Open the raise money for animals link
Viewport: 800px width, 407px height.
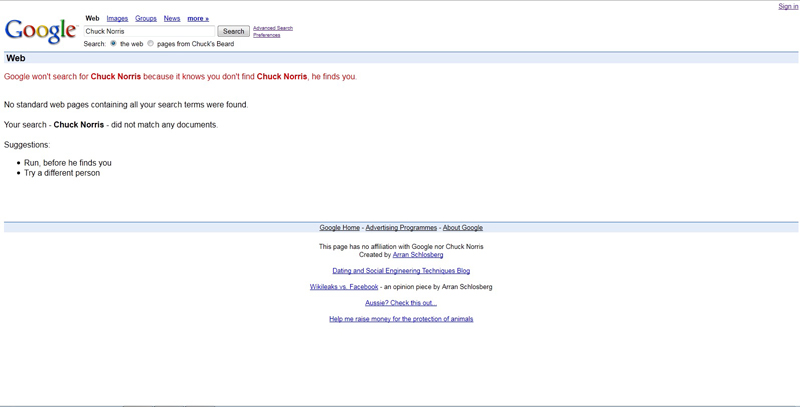point(401,319)
